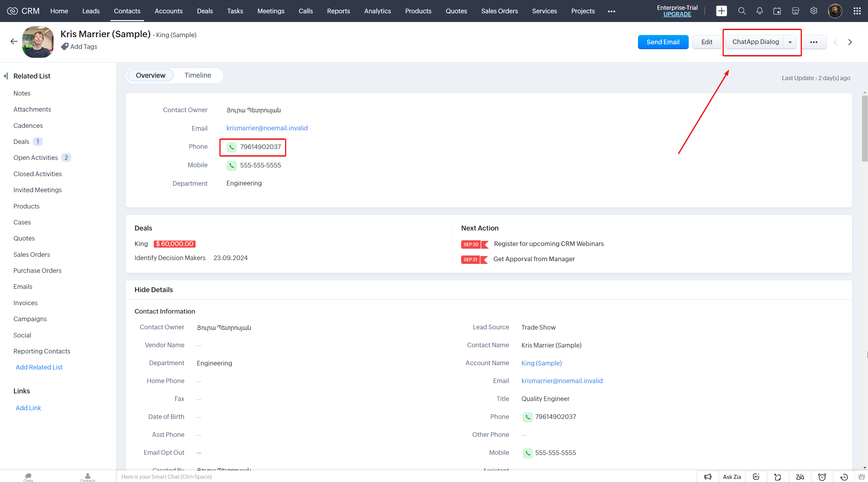This screenshot has height=483, width=868.
Task: Expand more modules in the navigation bar
Action: point(611,11)
